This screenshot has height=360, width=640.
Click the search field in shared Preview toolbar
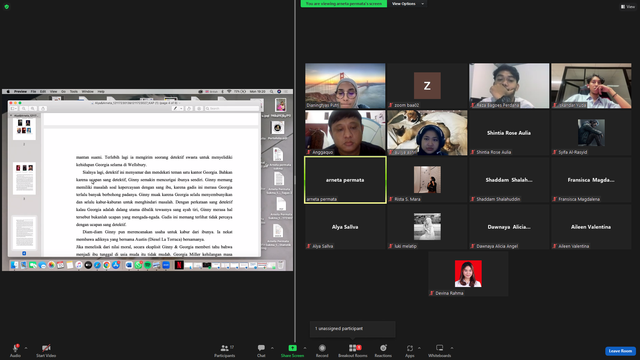pyautogui.click(x=232, y=109)
